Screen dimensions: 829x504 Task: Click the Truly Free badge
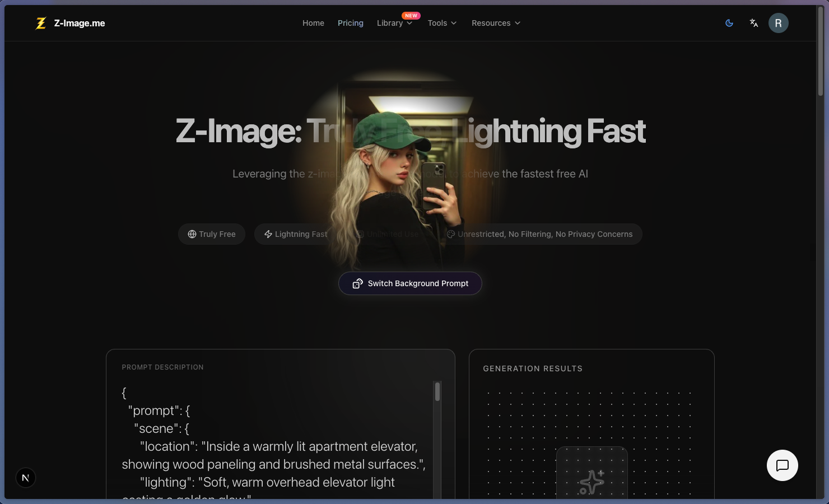[x=211, y=234]
